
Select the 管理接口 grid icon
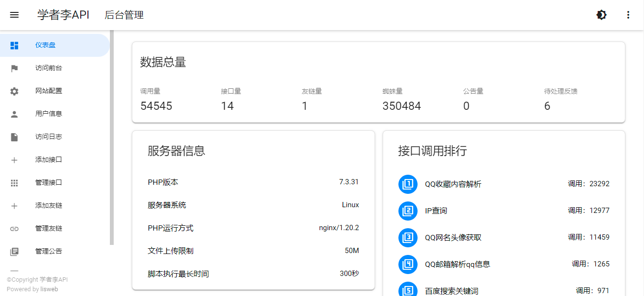tap(14, 182)
